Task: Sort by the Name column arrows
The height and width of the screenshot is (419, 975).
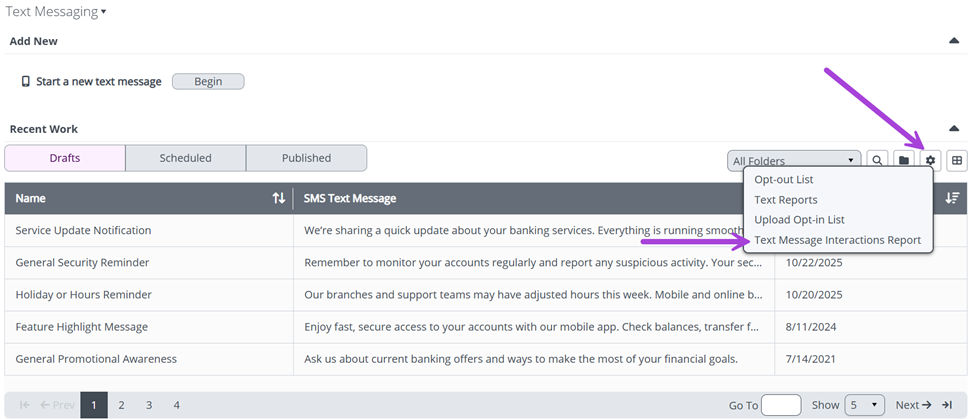Action: click(x=279, y=198)
